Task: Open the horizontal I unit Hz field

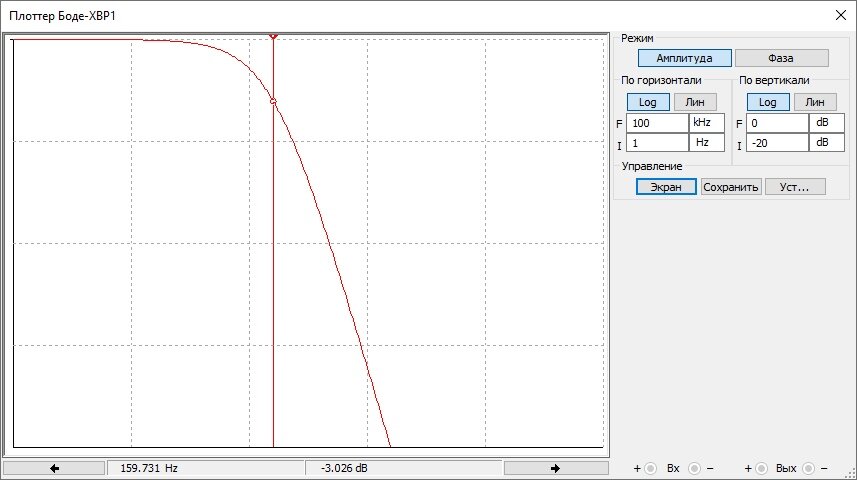Action: pyautogui.click(x=707, y=143)
